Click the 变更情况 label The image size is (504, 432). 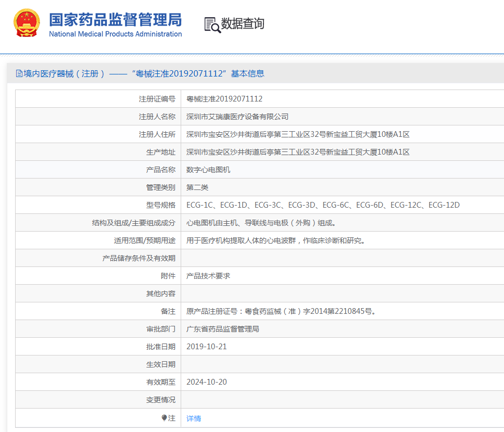coord(161,400)
